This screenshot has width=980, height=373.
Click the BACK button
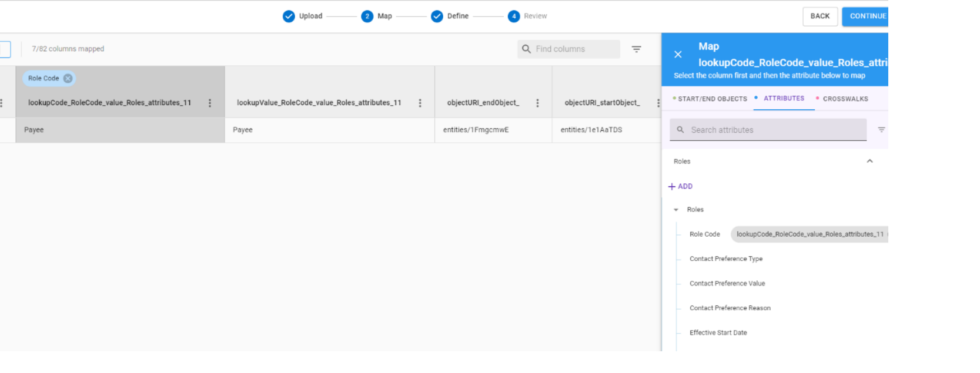pos(820,16)
